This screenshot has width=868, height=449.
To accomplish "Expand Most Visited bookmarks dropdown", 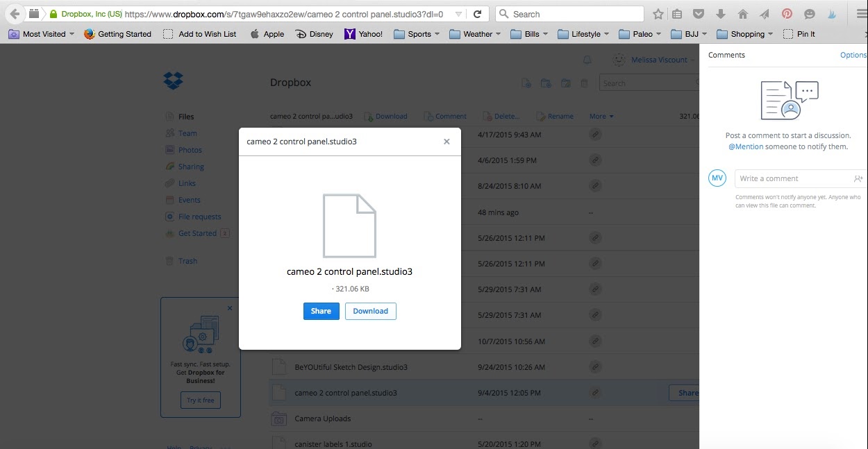I will coord(42,34).
